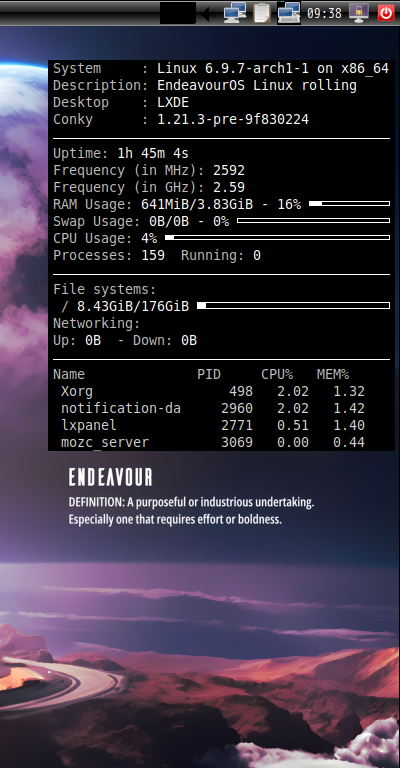Click the root file system usage bar
Image resolution: width=400 pixels, height=768 pixels.
click(x=293, y=306)
